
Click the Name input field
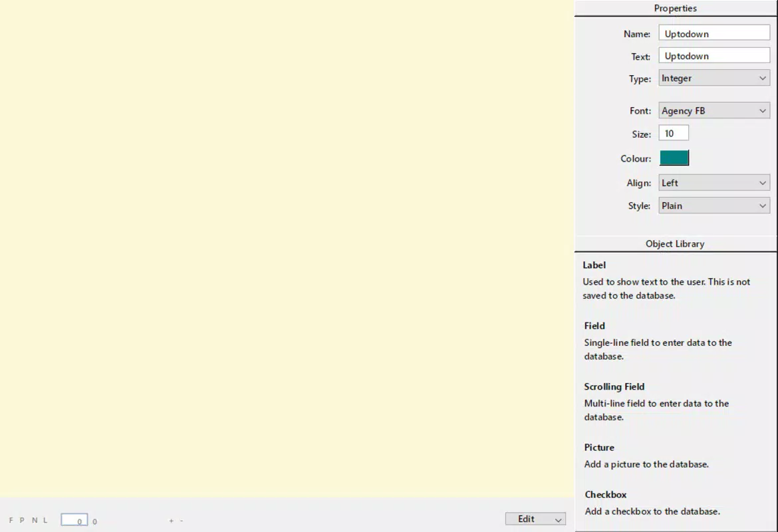(714, 33)
